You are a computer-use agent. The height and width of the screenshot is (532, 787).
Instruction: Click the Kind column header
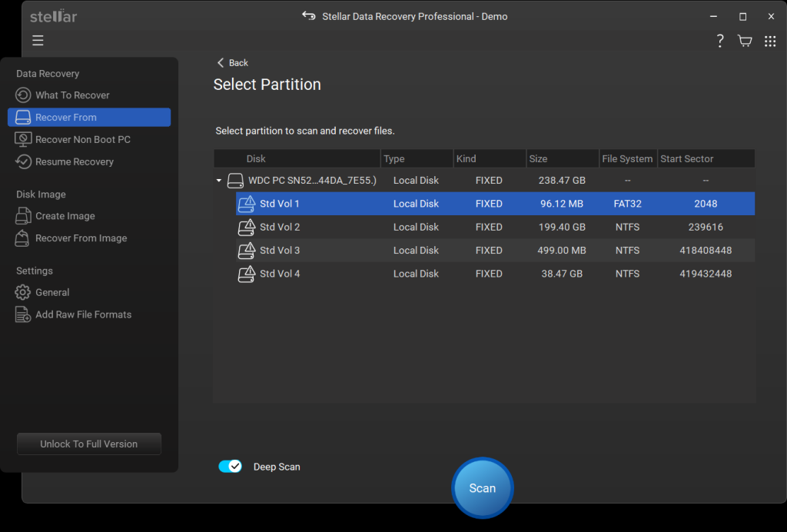coord(490,158)
